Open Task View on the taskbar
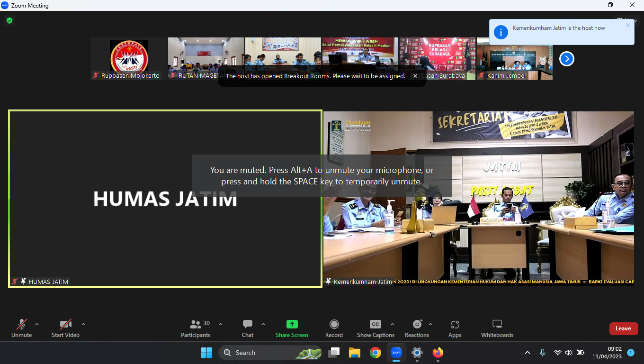The image size is (644, 364). pyautogui.click(x=334, y=353)
